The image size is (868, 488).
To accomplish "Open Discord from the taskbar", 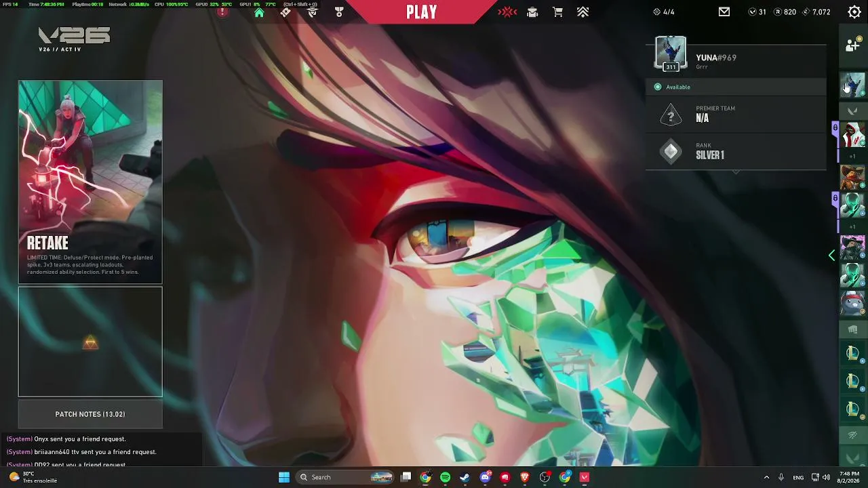I will pyautogui.click(x=485, y=477).
